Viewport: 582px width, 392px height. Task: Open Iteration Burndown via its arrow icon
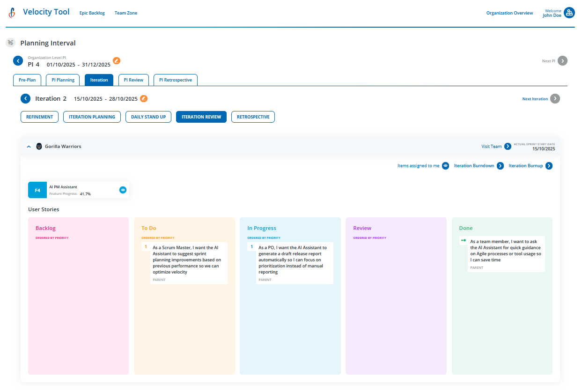coord(499,165)
